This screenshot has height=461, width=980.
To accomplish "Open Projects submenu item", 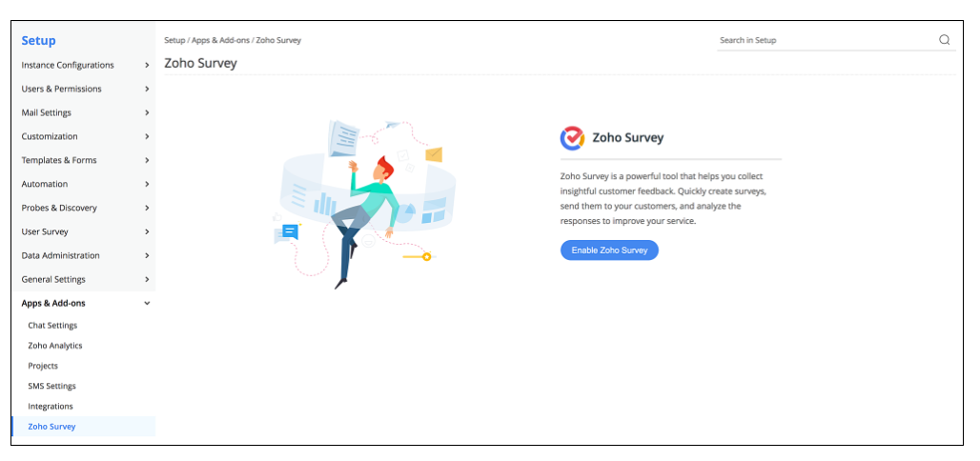I will [x=43, y=366].
